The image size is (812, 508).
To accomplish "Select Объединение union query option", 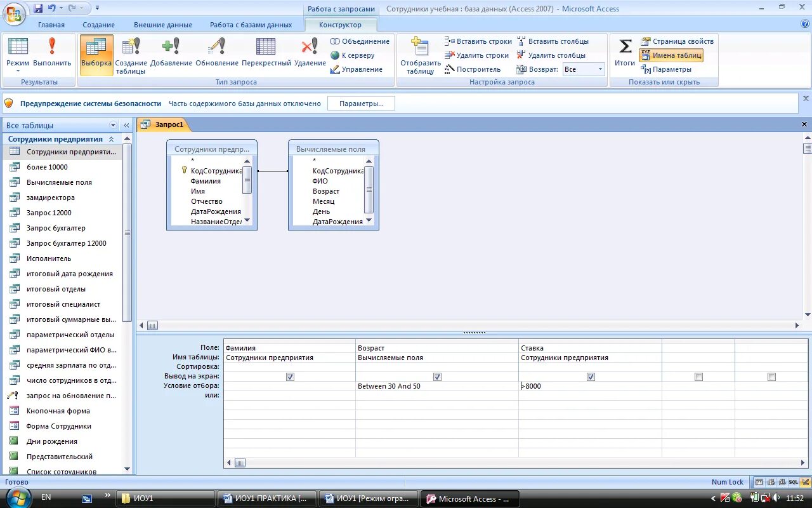I will (360, 41).
